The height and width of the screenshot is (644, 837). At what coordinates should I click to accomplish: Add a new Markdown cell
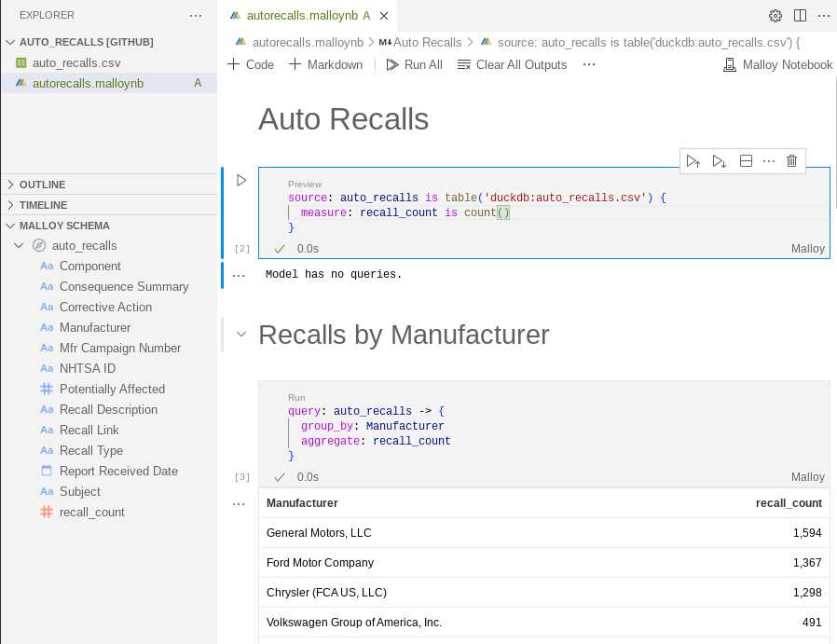[x=325, y=64]
